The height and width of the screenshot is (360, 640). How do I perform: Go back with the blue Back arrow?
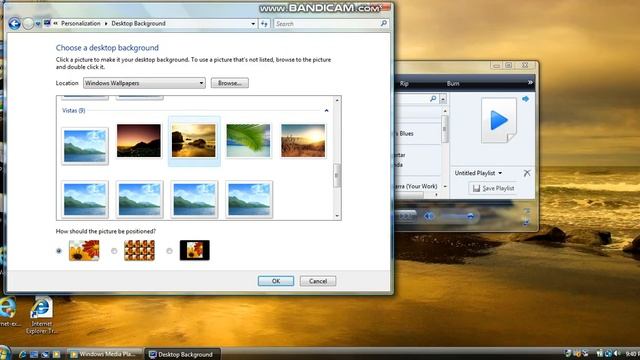14,24
